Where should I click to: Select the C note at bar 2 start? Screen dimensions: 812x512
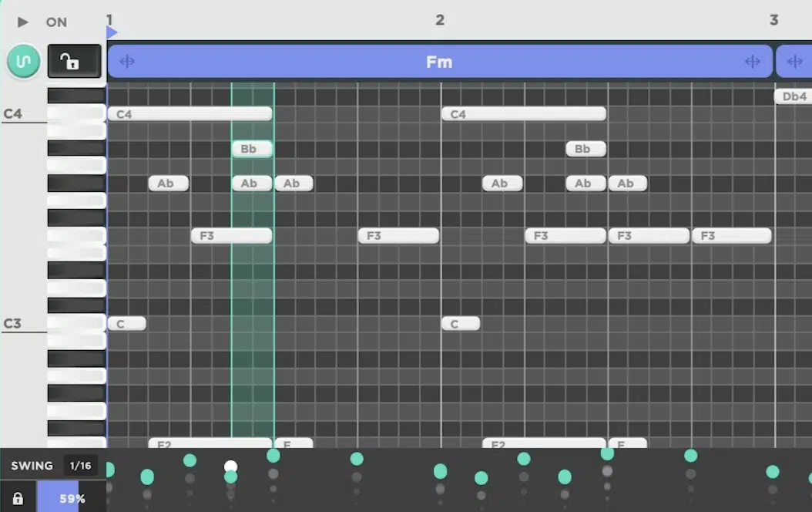[x=461, y=324]
